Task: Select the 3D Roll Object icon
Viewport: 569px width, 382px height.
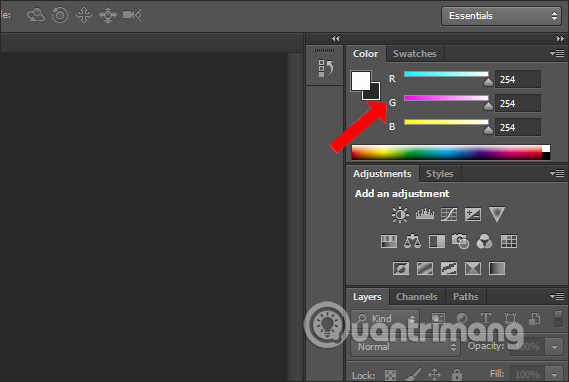Action: (x=60, y=15)
